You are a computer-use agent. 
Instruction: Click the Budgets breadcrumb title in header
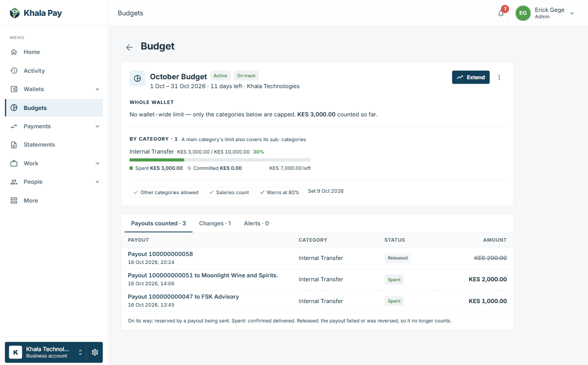pyautogui.click(x=130, y=13)
